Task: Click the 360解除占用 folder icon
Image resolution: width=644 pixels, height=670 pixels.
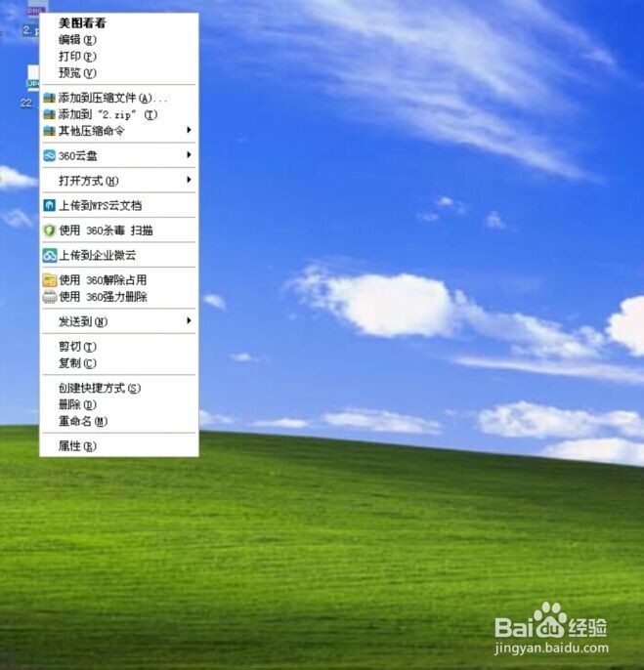Action: tap(50, 280)
